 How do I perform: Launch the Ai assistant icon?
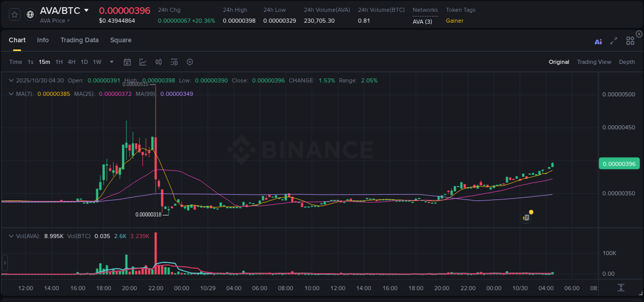598,41
